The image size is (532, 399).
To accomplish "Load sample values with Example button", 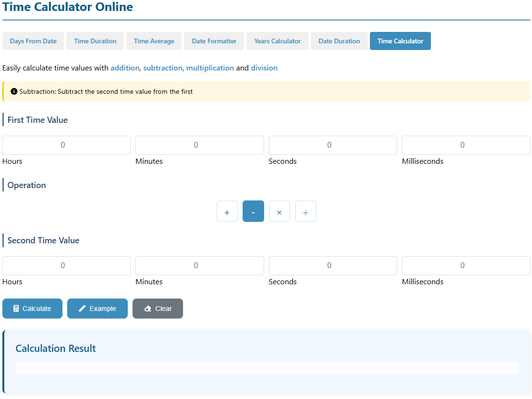I will click(x=97, y=309).
